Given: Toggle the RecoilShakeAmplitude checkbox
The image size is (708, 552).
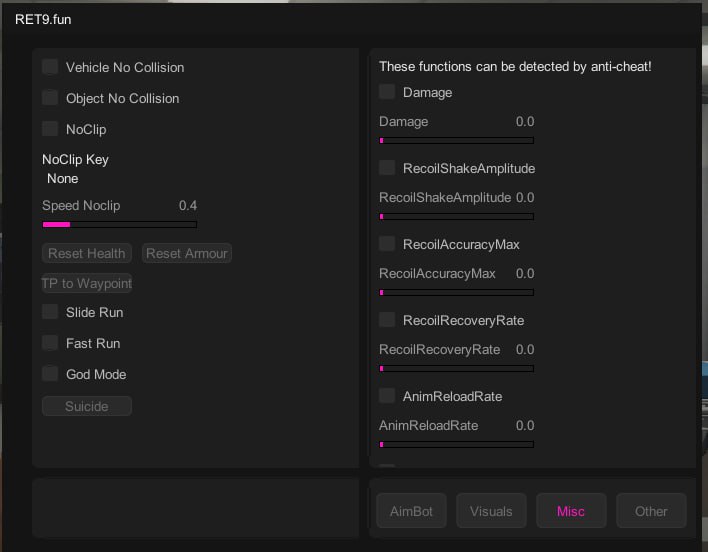Looking at the screenshot, I should (x=387, y=168).
